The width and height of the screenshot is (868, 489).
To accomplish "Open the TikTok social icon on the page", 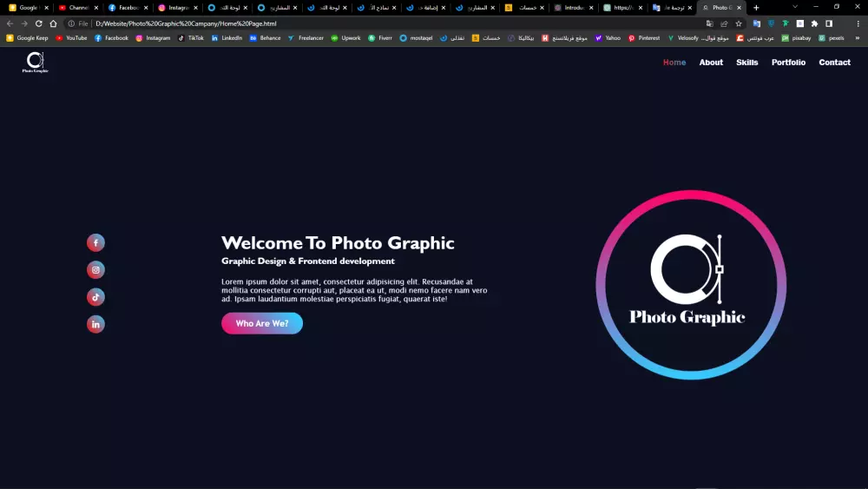I will tap(95, 297).
